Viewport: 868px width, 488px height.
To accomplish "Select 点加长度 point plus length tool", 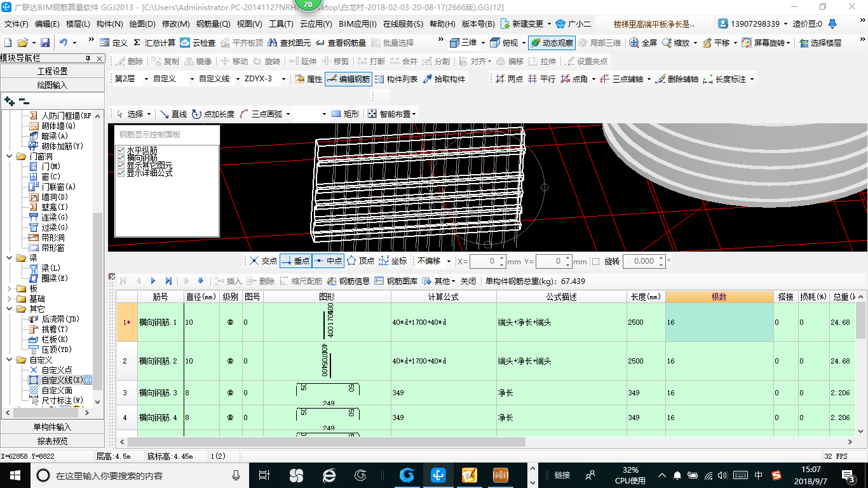I will tap(213, 114).
